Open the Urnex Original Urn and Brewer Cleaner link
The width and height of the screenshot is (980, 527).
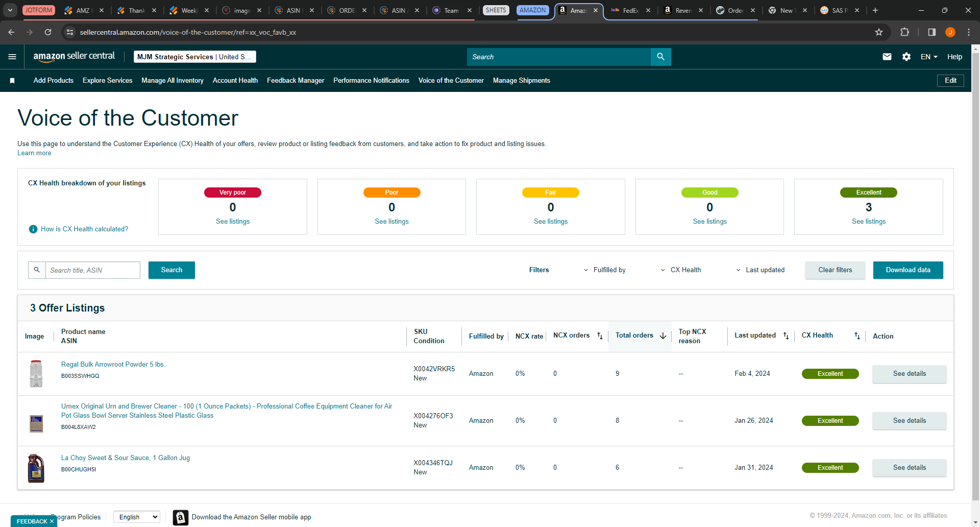227,411
